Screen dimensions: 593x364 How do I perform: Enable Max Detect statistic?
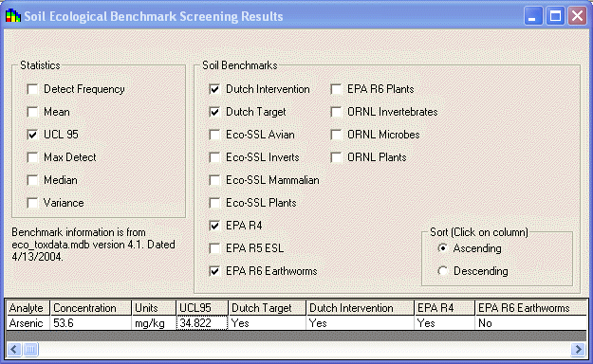(32, 157)
